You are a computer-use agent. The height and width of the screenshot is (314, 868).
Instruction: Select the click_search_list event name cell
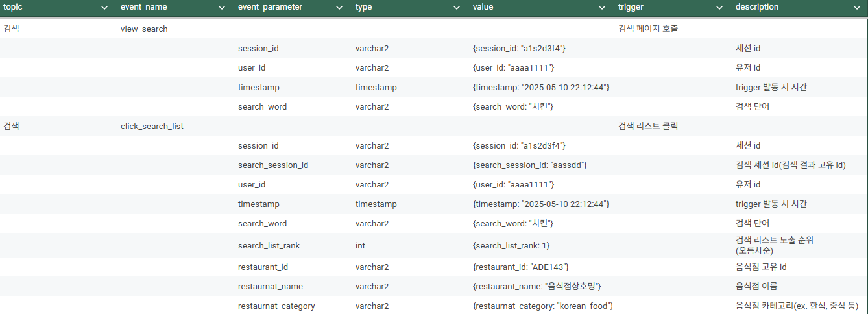152,127
